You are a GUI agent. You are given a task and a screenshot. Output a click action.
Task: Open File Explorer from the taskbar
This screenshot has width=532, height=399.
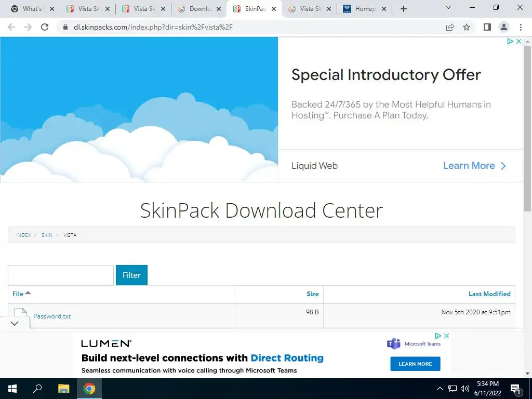(63, 389)
